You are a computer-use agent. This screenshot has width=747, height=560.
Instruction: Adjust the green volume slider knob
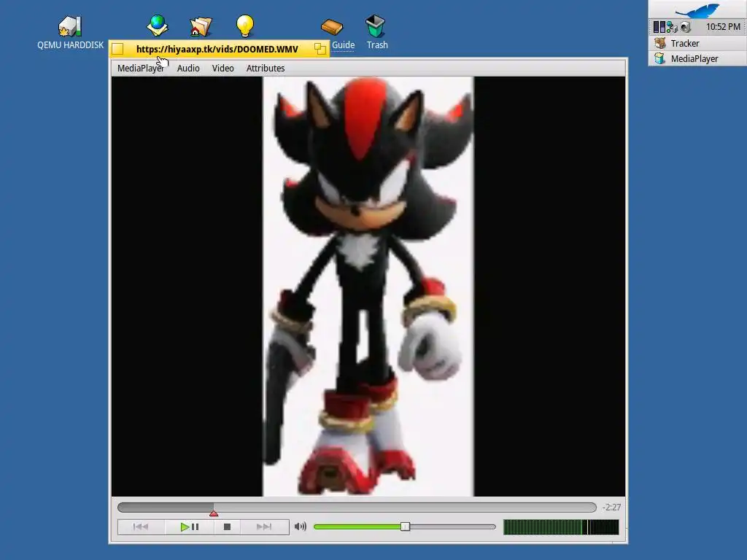click(405, 526)
